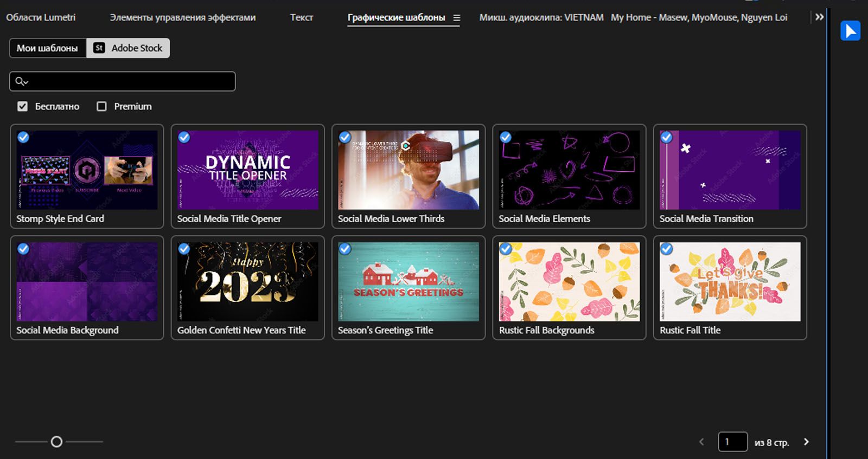Select Social Media Background thumbnail
Image resolution: width=868 pixels, height=459 pixels.
[87, 281]
